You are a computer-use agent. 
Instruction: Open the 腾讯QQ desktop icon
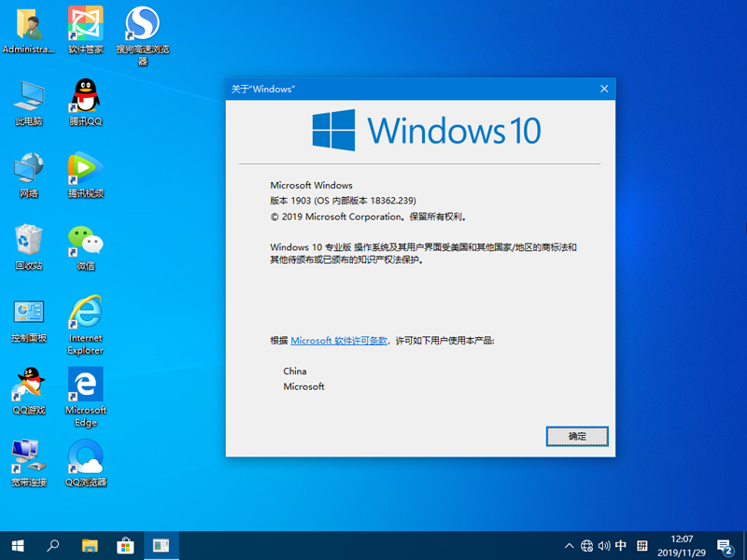pyautogui.click(x=86, y=101)
